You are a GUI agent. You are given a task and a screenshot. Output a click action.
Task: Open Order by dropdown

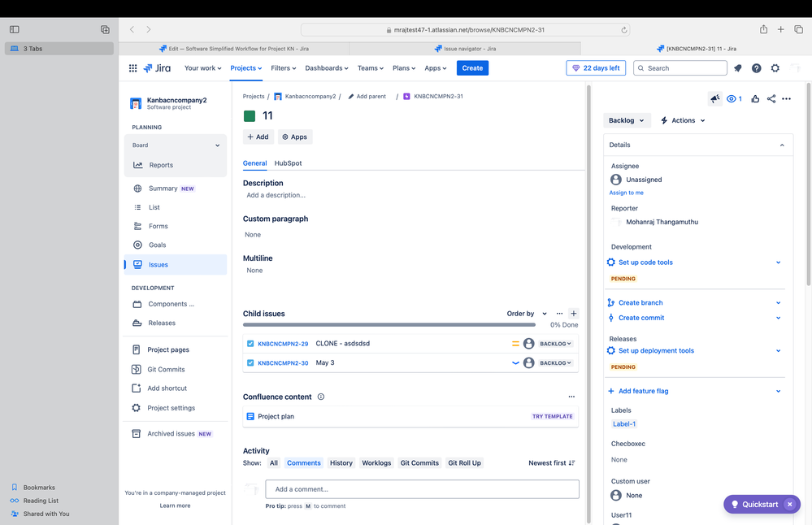[x=527, y=313]
